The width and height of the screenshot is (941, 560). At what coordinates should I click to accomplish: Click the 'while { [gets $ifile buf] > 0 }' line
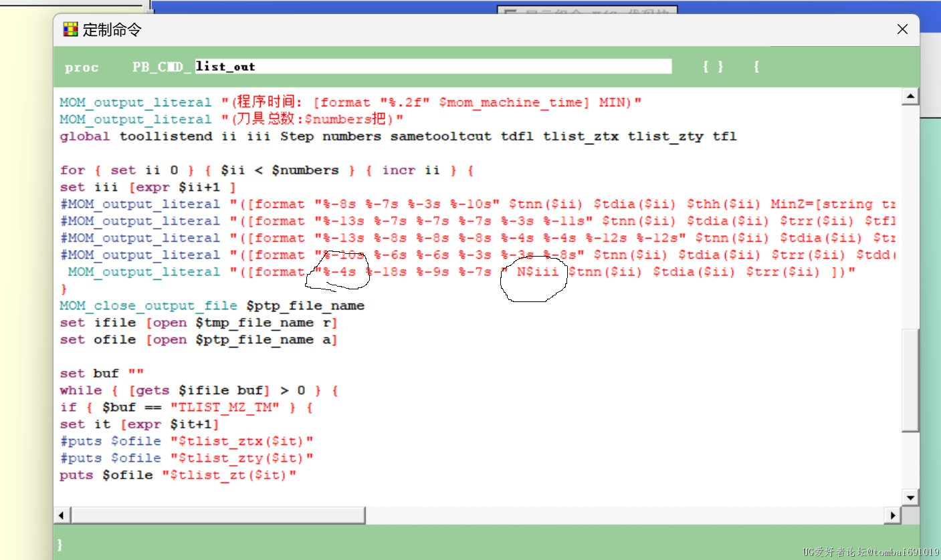[199, 391]
